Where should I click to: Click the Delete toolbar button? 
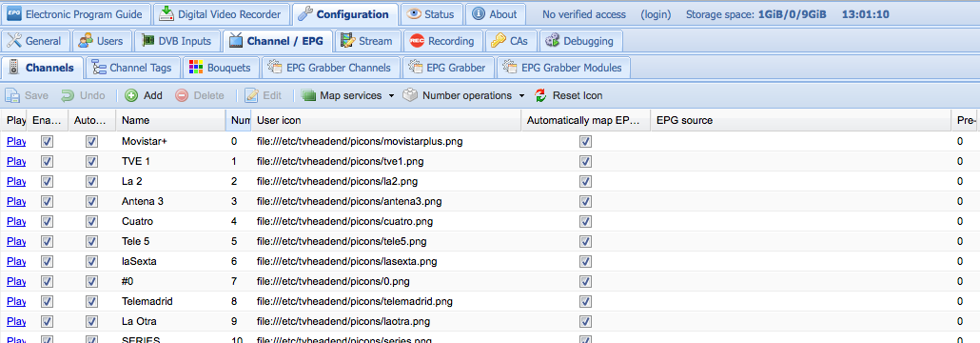coord(200,96)
